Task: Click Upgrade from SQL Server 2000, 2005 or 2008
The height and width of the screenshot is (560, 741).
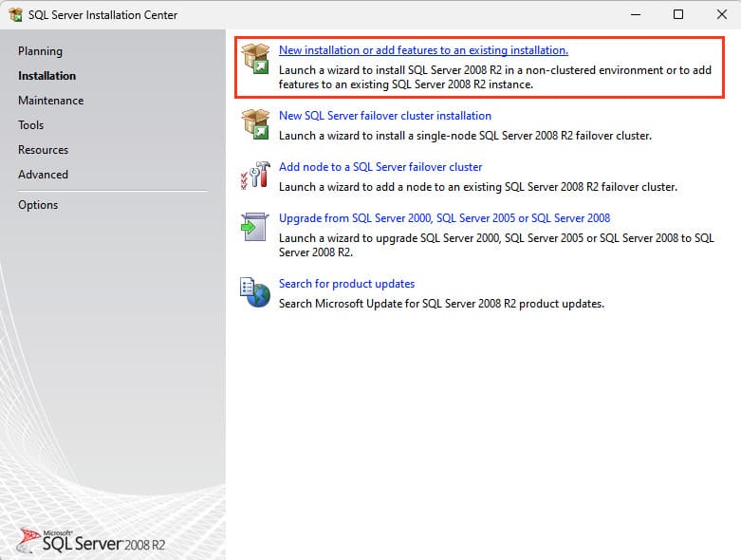Action: [x=444, y=218]
